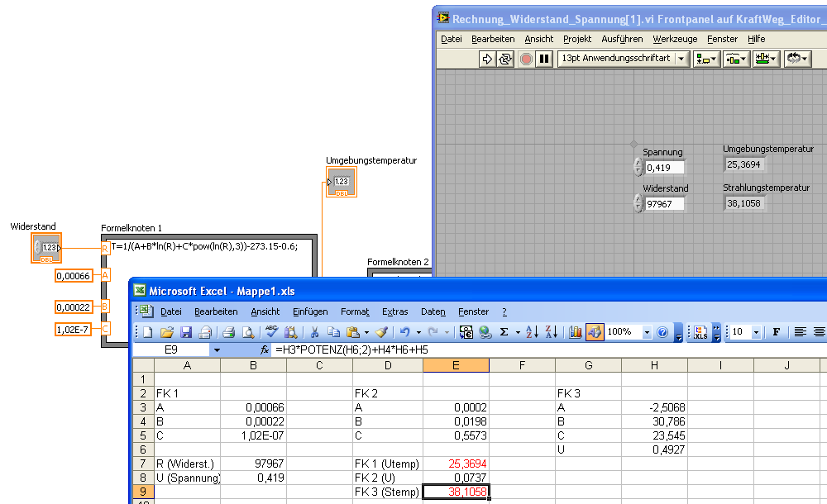Image resolution: width=827 pixels, height=504 pixels.
Task: Click the Excel formula bar text
Action: [x=351, y=349]
